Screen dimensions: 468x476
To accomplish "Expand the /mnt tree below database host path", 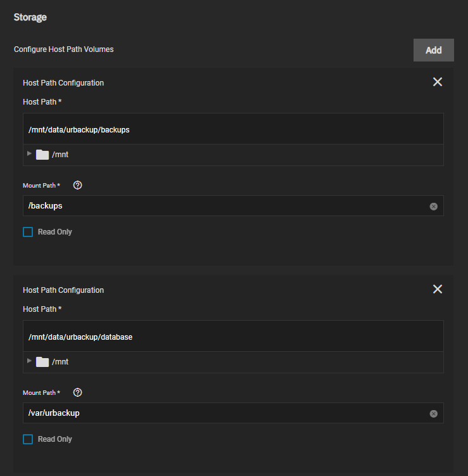I will click(29, 361).
